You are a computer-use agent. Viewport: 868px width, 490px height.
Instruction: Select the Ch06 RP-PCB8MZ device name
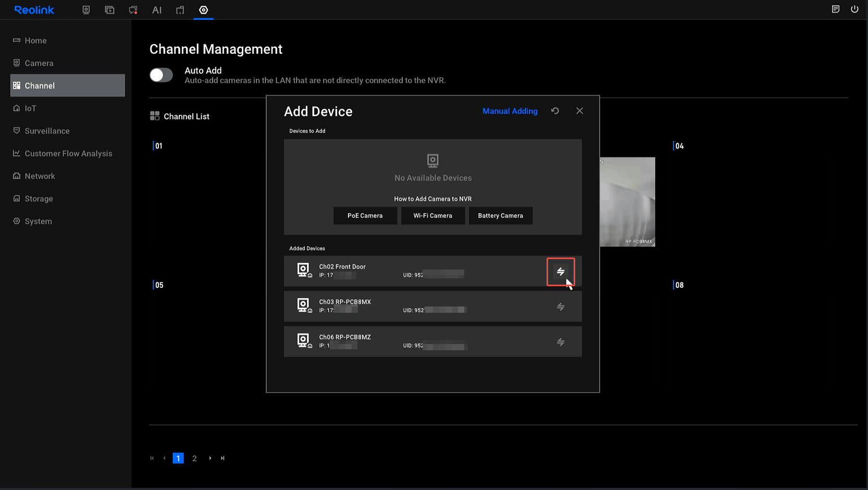(345, 337)
